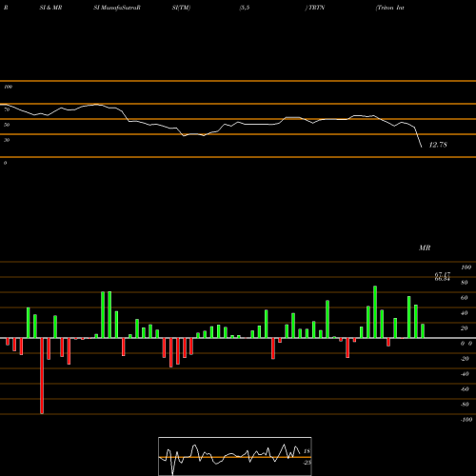Click the MR panel title label

425,248
